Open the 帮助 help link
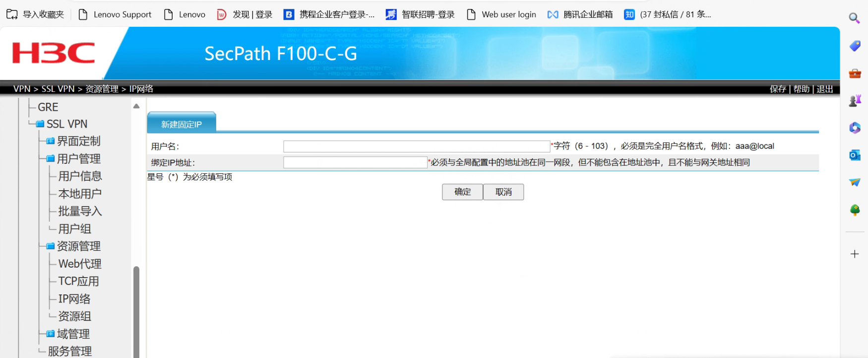Image resolution: width=868 pixels, height=358 pixels. 801,89
